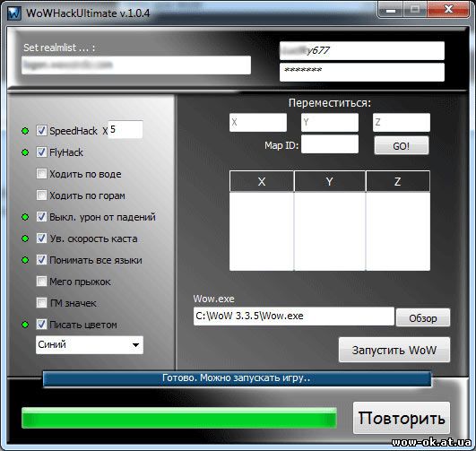The width and height of the screenshot is (476, 451).
Task: Focus the Set realmlist input field
Action: [136, 65]
